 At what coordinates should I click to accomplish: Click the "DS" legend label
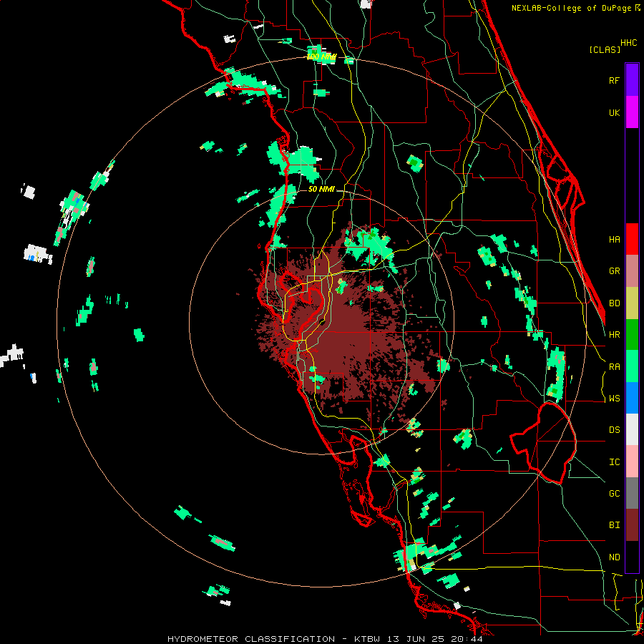click(x=614, y=430)
